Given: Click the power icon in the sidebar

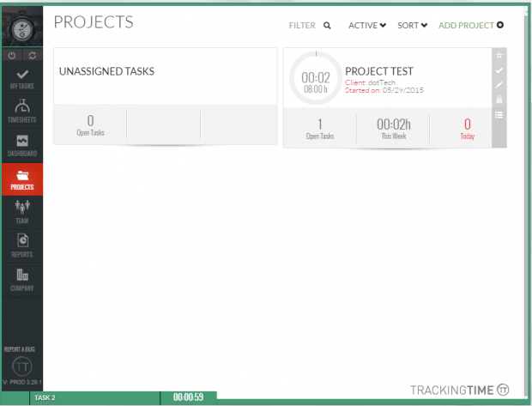Looking at the screenshot, I should tap(12, 55).
